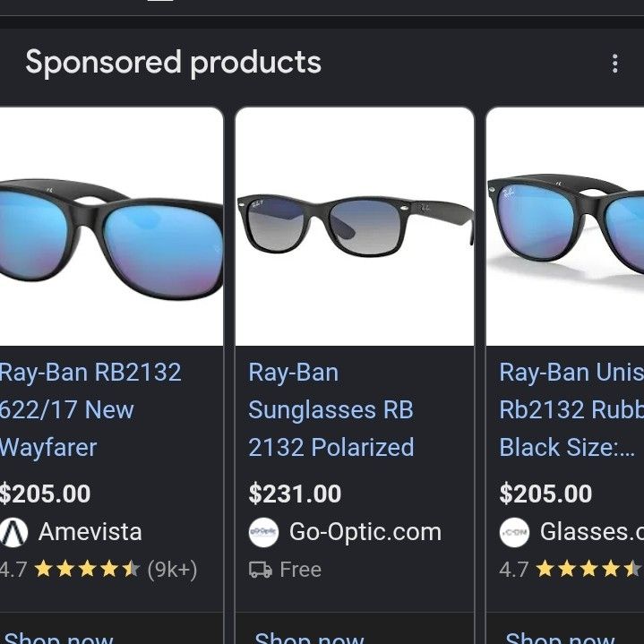644x644 pixels.
Task: Open Ray-Ban Unisex Rb2132 Rubber Black link
Action: tap(571, 410)
